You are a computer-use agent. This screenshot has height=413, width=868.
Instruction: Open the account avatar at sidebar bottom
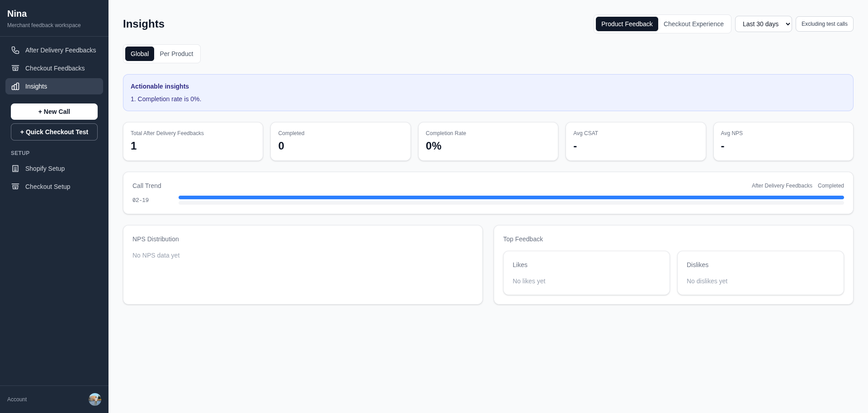tap(94, 399)
